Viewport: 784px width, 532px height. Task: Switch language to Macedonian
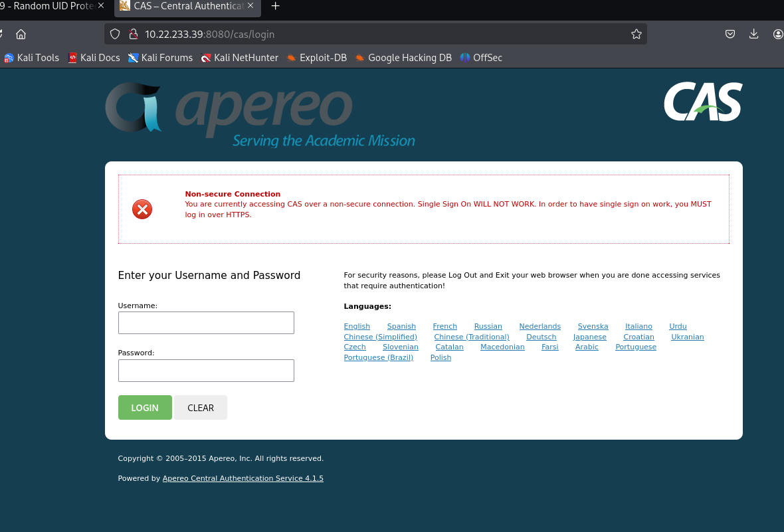tap(502, 347)
